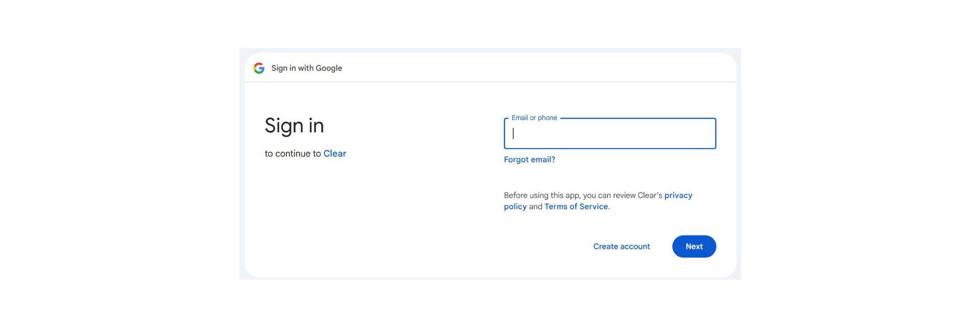Click Clear in the continue message

[x=335, y=153]
